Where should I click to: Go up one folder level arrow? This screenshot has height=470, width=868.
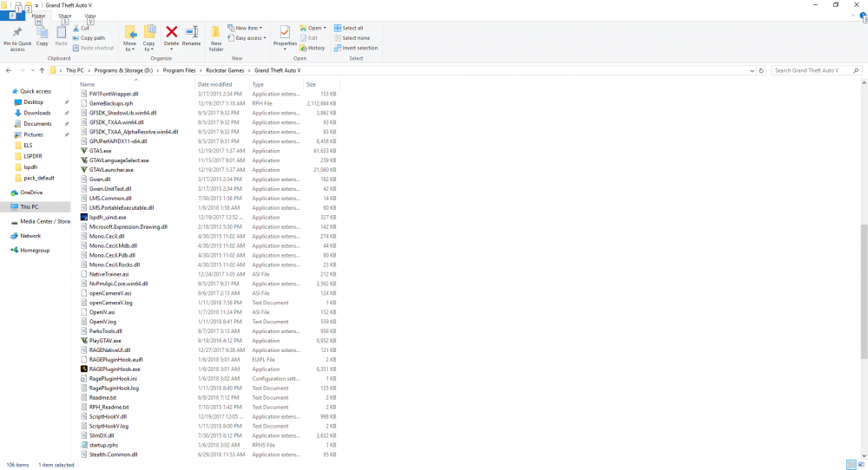pyautogui.click(x=42, y=71)
